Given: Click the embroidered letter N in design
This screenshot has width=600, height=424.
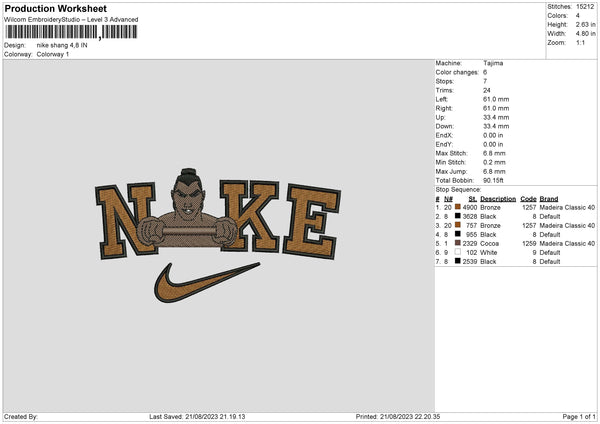Looking at the screenshot, I should (126, 220).
